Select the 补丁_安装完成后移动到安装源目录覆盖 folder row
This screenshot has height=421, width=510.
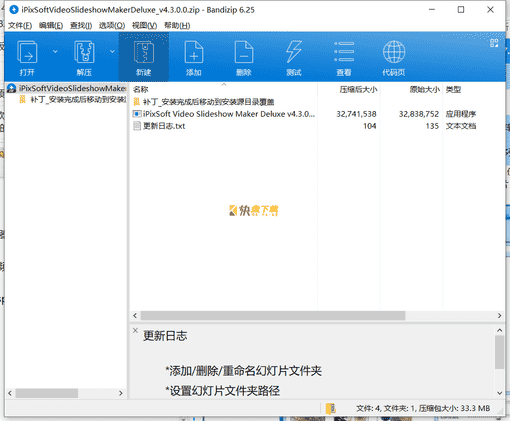click(208, 102)
